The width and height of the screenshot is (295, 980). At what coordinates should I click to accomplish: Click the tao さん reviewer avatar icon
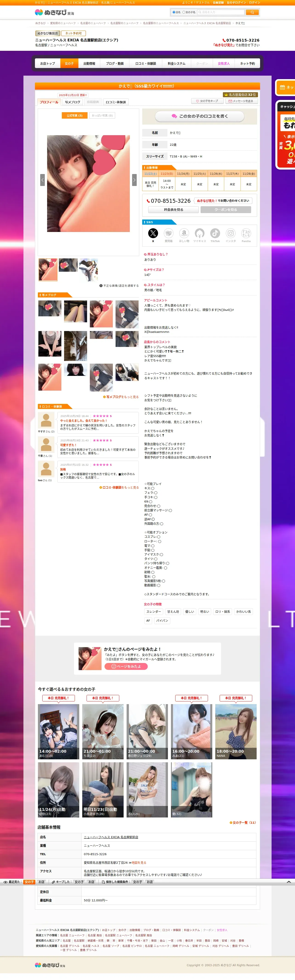pos(46,469)
